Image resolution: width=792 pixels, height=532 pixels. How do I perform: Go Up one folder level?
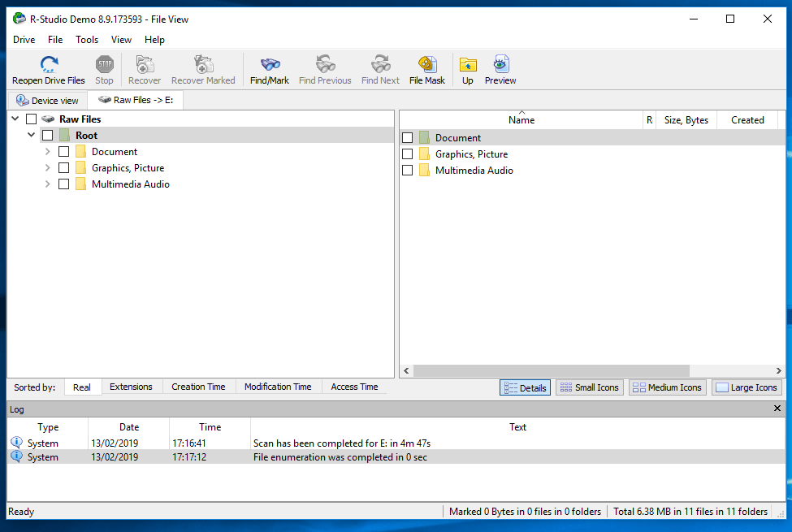click(468, 65)
